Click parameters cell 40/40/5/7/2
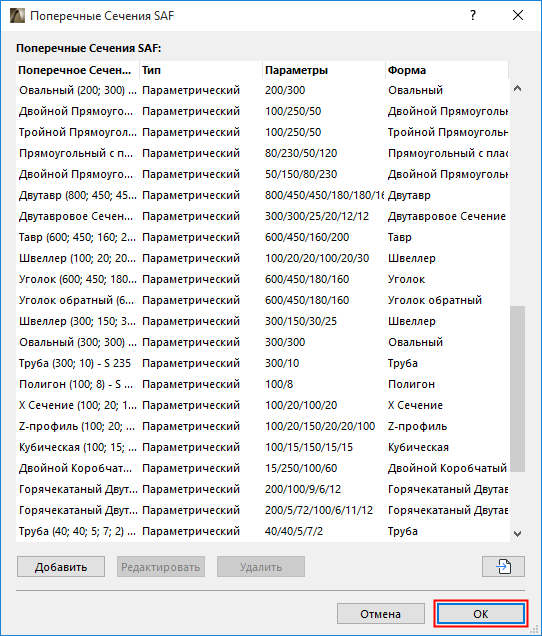Screen dimensions: 542x636 tap(294, 531)
